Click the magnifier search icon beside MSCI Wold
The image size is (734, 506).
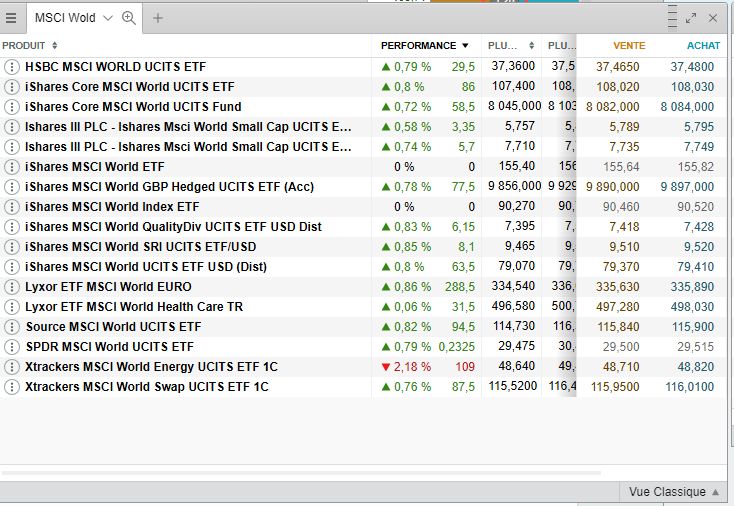(128, 18)
